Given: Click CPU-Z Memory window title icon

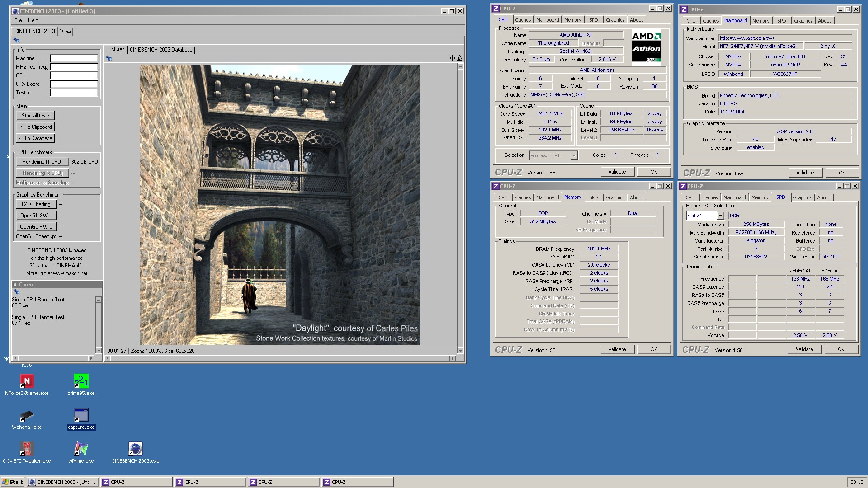Looking at the screenshot, I should (495, 186).
